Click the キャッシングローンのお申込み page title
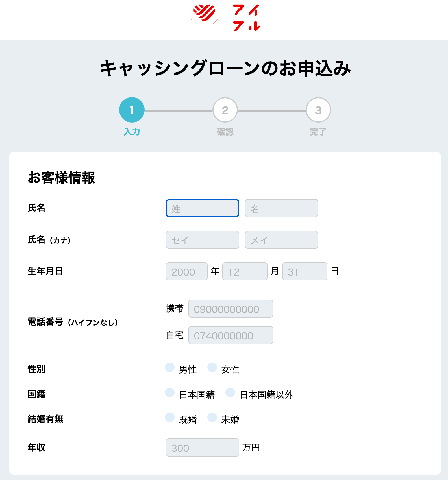Viewport: 448px width, 480px height. click(x=225, y=68)
